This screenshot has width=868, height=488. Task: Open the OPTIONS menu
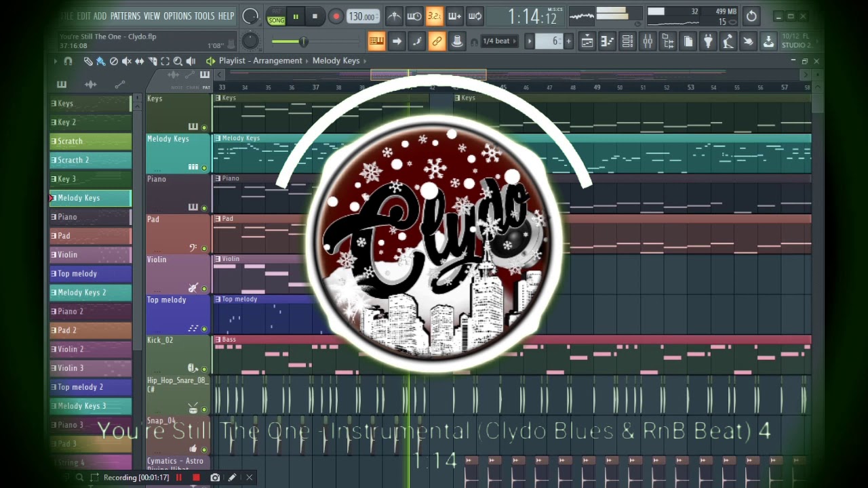178,16
